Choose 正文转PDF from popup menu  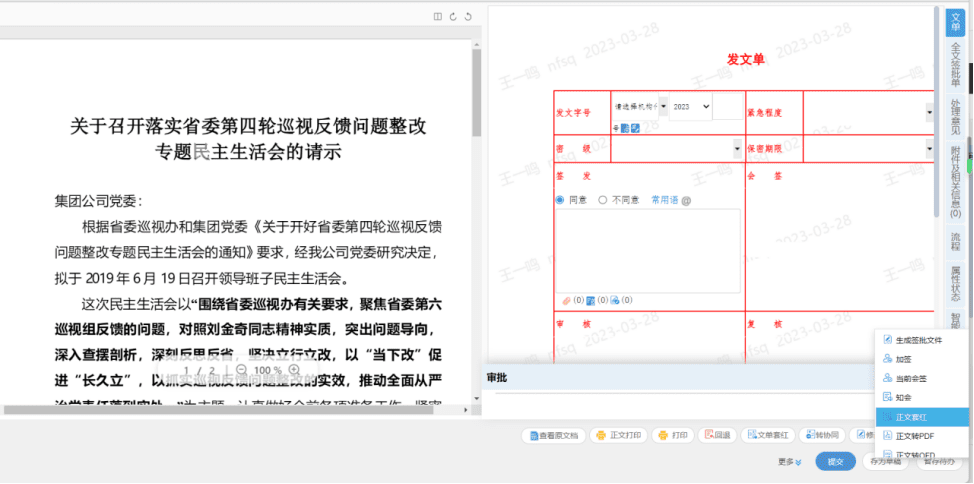[922, 436]
